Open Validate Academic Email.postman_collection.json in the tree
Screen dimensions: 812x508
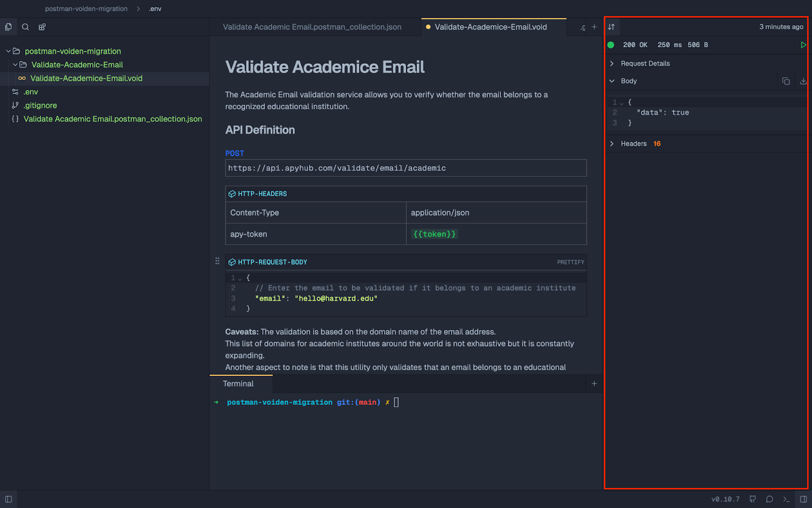coord(113,119)
